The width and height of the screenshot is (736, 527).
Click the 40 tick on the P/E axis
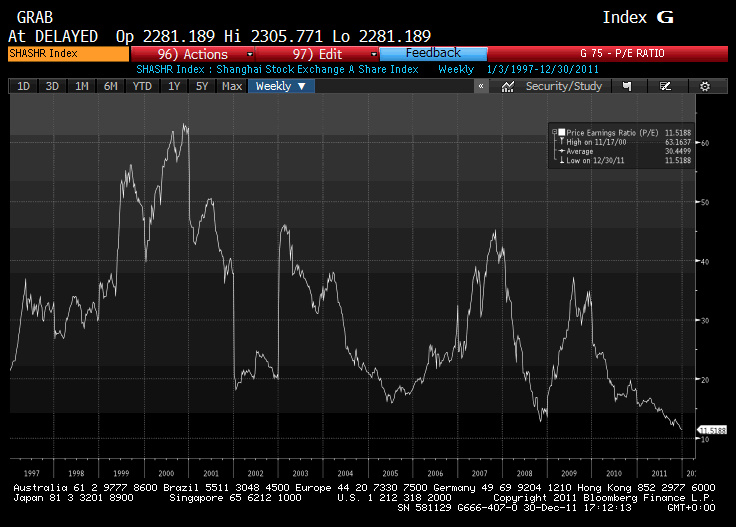pyautogui.click(x=705, y=261)
